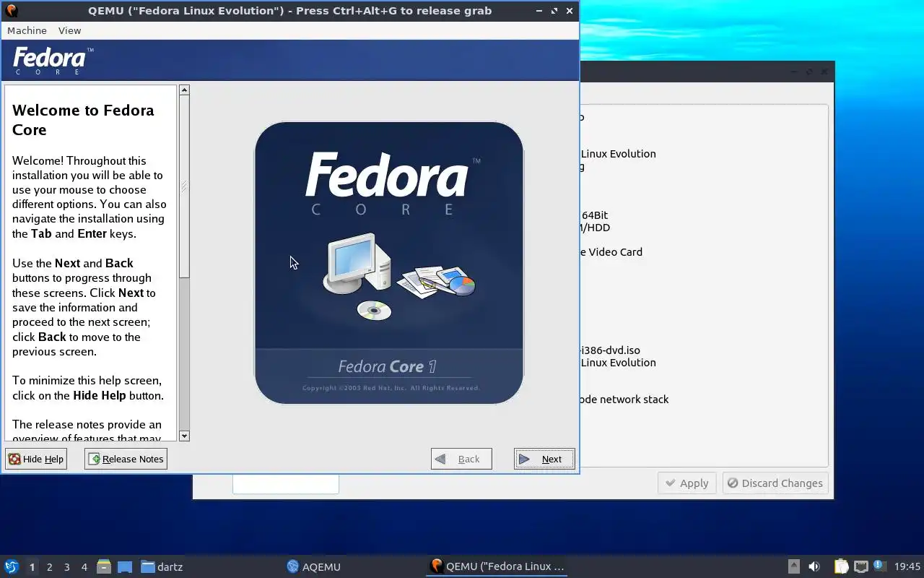Viewport: 924px width, 578px height.
Task: Click 'ode network stack' text in AQEMU
Action: pyautogui.click(x=624, y=400)
